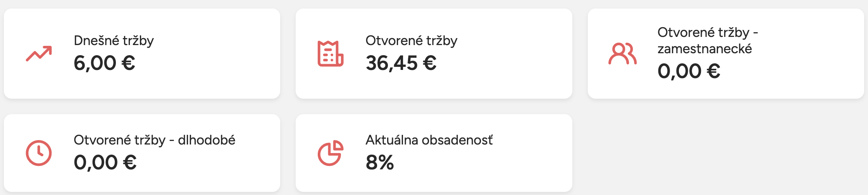Click the 0,00 € employee sales value
The image size is (868, 195).
pyautogui.click(x=689, y=71)
